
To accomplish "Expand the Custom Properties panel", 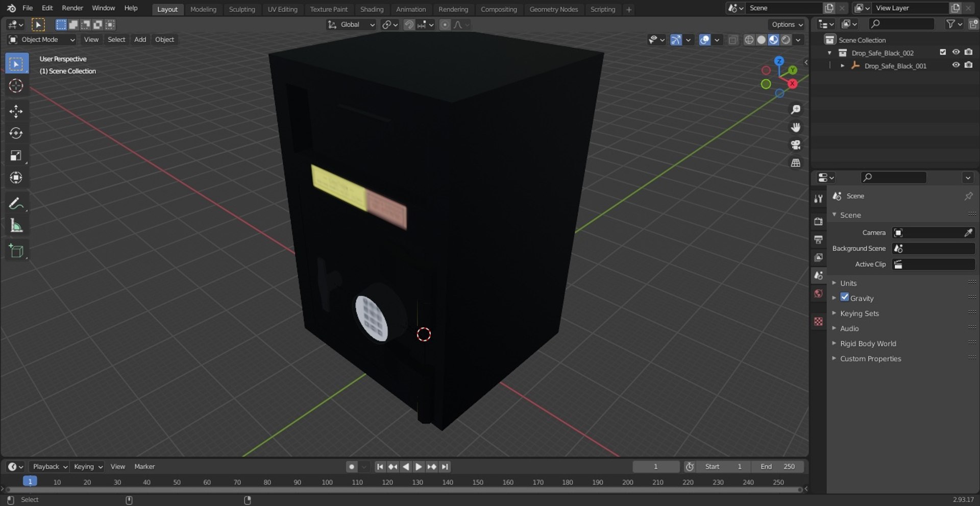I will pyautogui.click(x=870, y=358).
